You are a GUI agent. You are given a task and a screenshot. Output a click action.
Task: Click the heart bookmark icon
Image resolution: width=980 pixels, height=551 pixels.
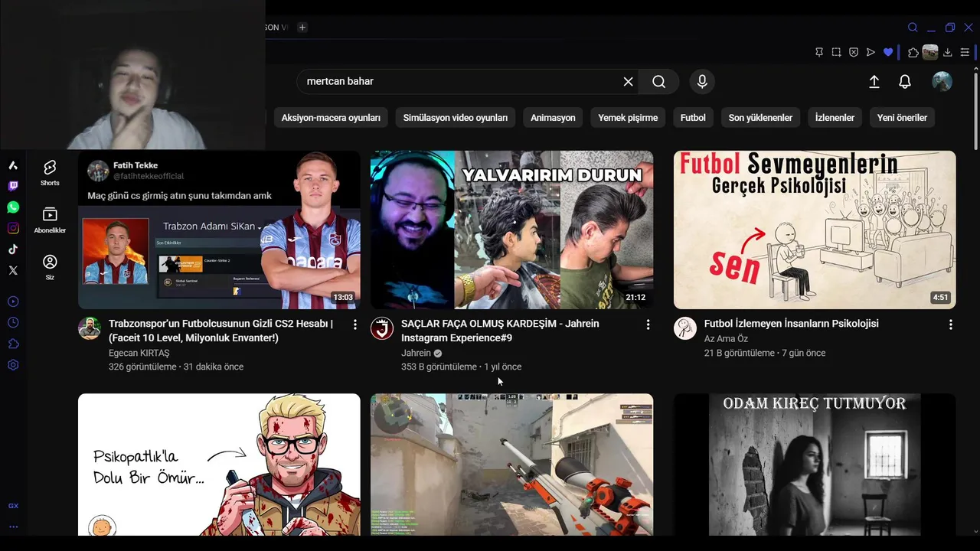coord(888,52)
